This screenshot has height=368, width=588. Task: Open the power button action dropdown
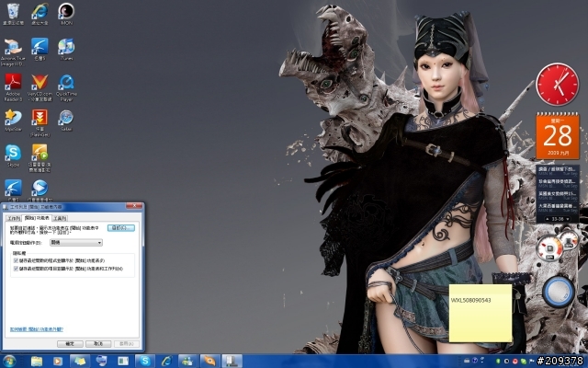[x=76, y=243]
